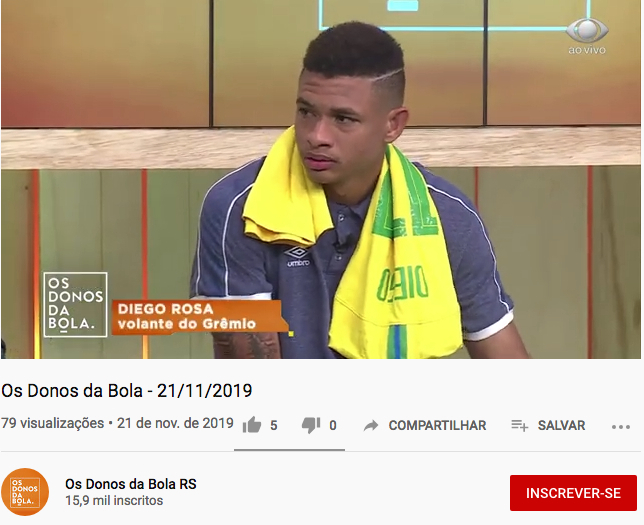Screen dimensions: 644x525
Task: Click the 15,9 mil inscritos subscriber count
Action: (114, 501)
